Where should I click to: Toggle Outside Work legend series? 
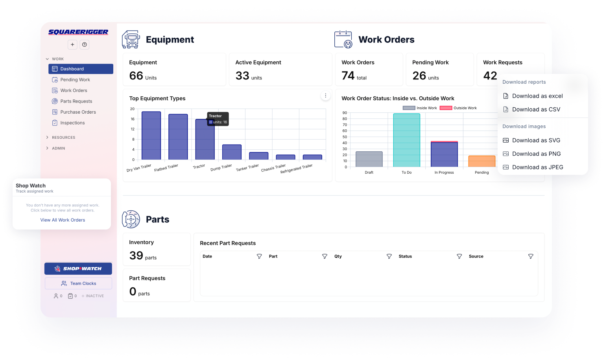point(458,108)
